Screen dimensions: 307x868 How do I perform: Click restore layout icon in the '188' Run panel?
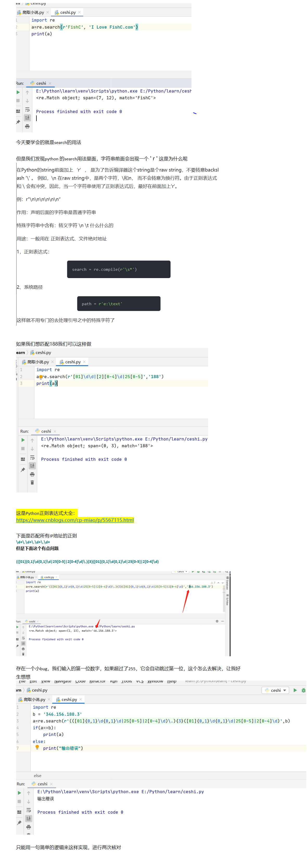coord(23,459)
